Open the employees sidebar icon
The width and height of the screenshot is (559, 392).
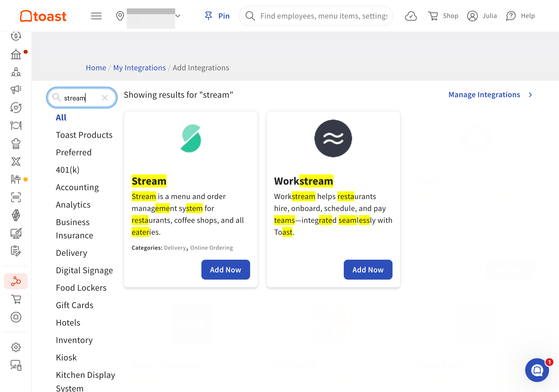click(16, 72)
